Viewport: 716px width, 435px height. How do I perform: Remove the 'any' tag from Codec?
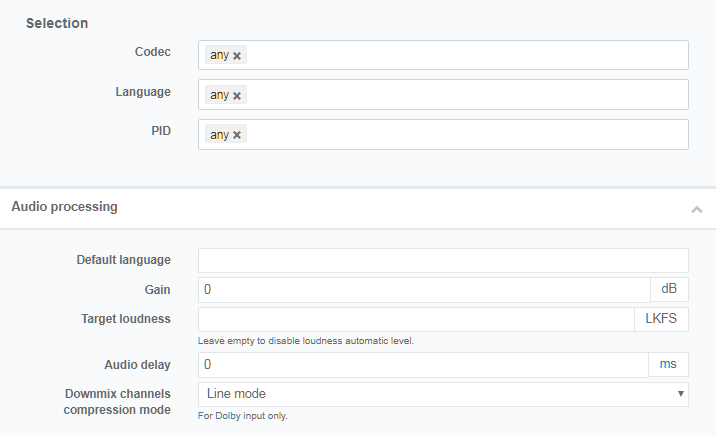[237, 56]
